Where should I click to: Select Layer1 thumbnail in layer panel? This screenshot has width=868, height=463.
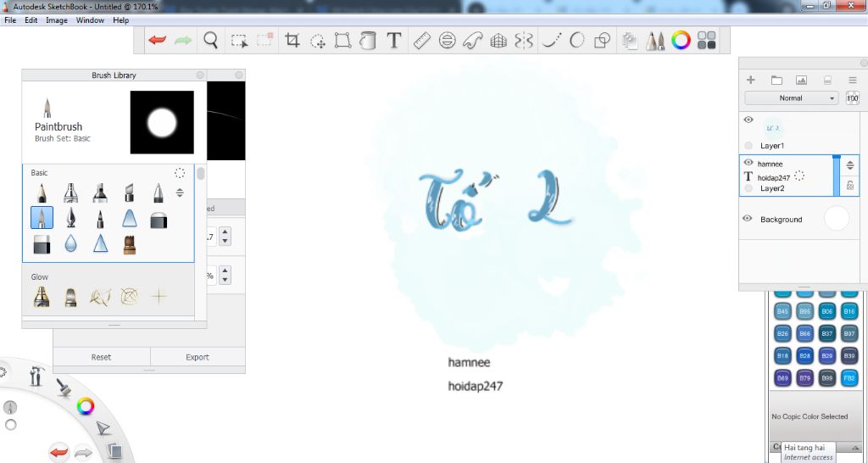(x=773, y=128)
